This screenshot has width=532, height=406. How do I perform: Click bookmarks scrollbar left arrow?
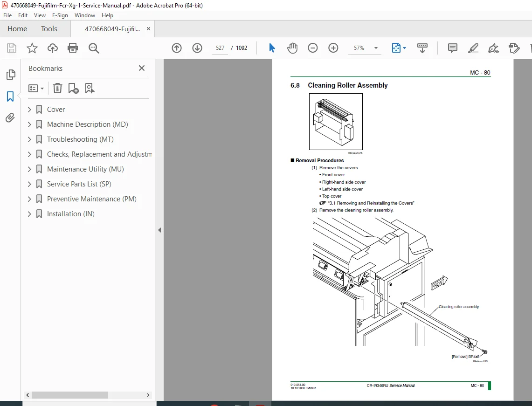28,395
